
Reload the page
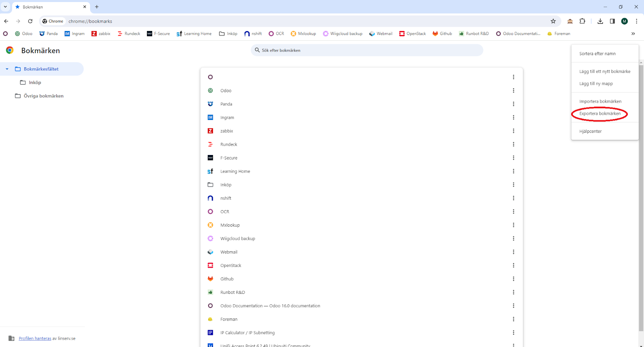pyautogui.click(x=30, y=21)
